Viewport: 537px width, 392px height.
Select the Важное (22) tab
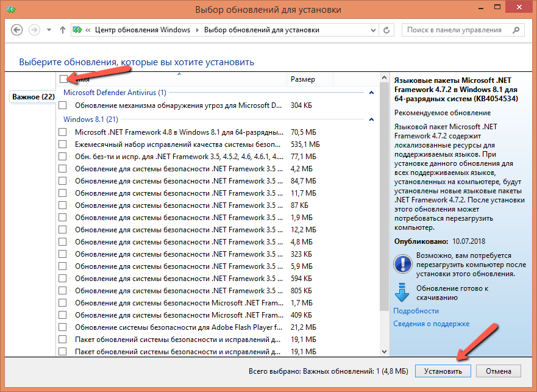pos(34,97)
